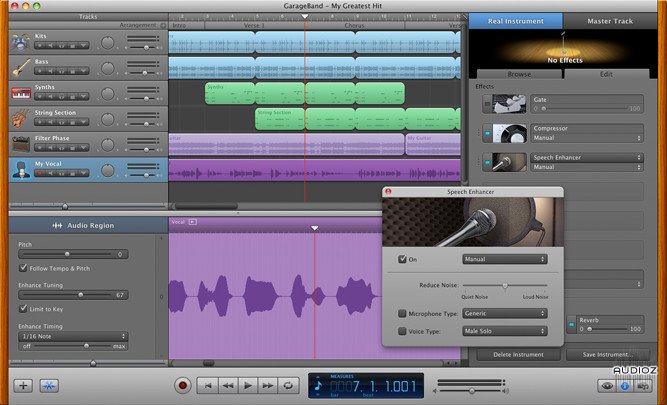Toggle the Reverb effect on/off button

(571, 325)
